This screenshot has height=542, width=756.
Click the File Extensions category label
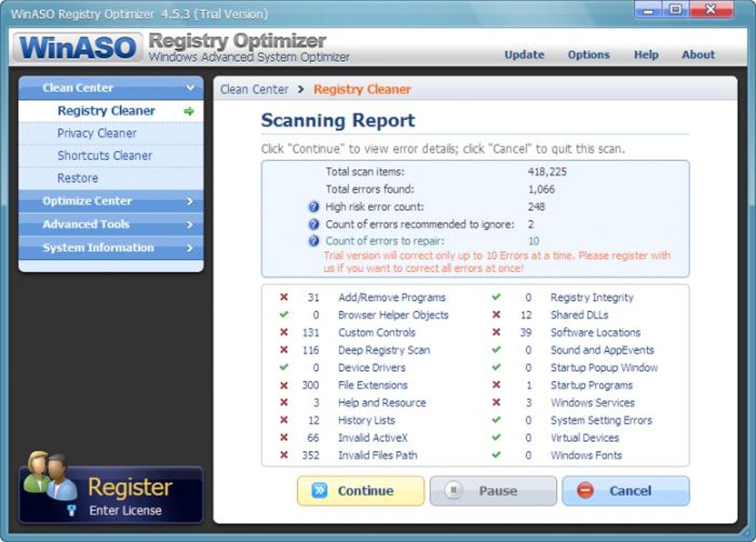[373, 385]
